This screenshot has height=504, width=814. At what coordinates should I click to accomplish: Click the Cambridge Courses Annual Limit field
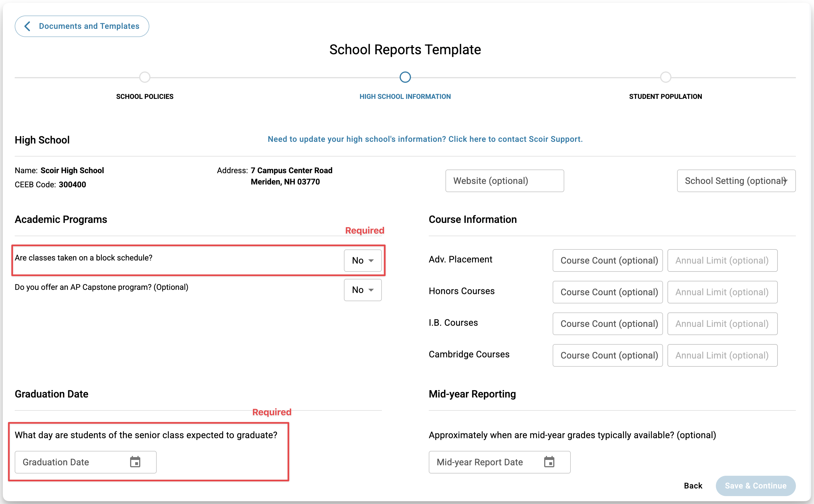722,355
